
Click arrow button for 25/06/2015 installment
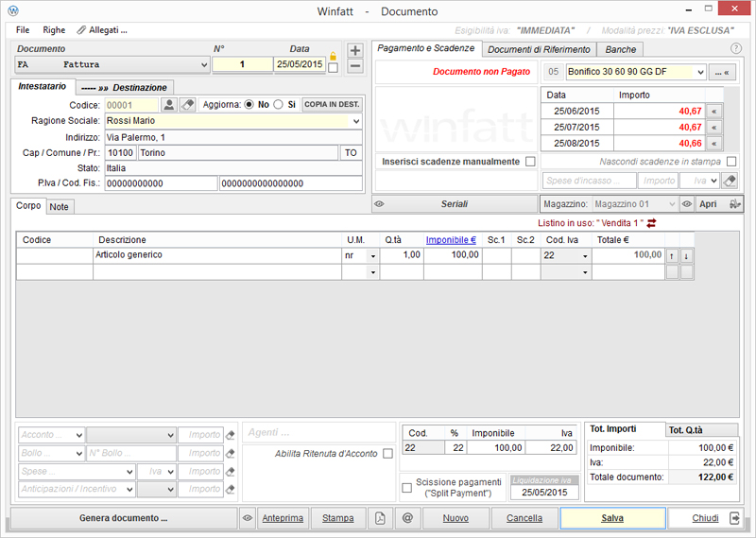pos(714,112)
